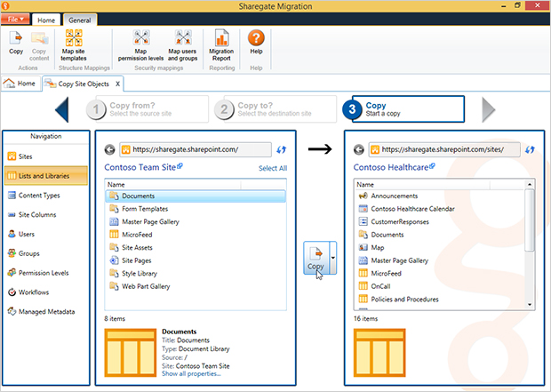Click the Documents library thumbnail in source pane
The image size is (551, 392).
pyautogui.click(x=131, y=353)
